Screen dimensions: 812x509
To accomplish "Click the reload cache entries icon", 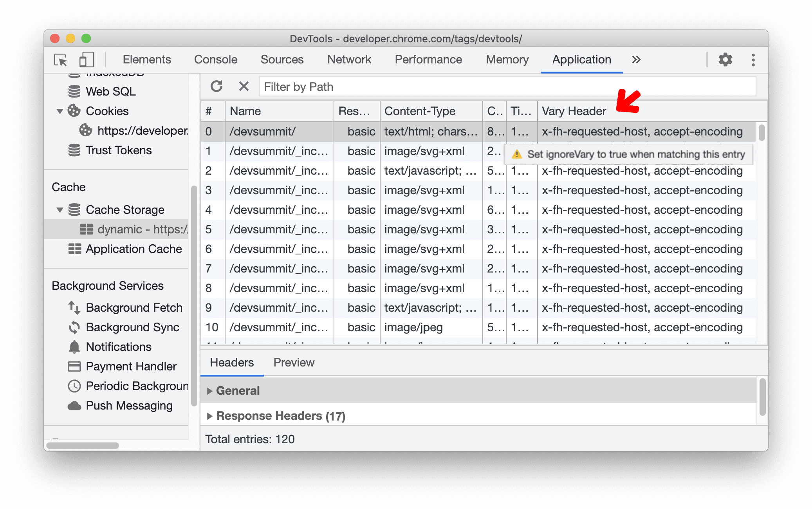I will pos(217,87).
